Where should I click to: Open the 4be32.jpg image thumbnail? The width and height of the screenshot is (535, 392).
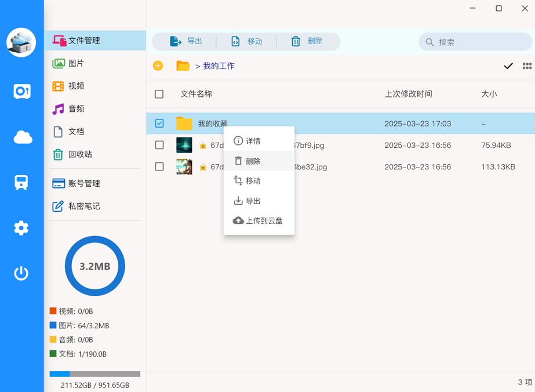(x=184, y=166)
